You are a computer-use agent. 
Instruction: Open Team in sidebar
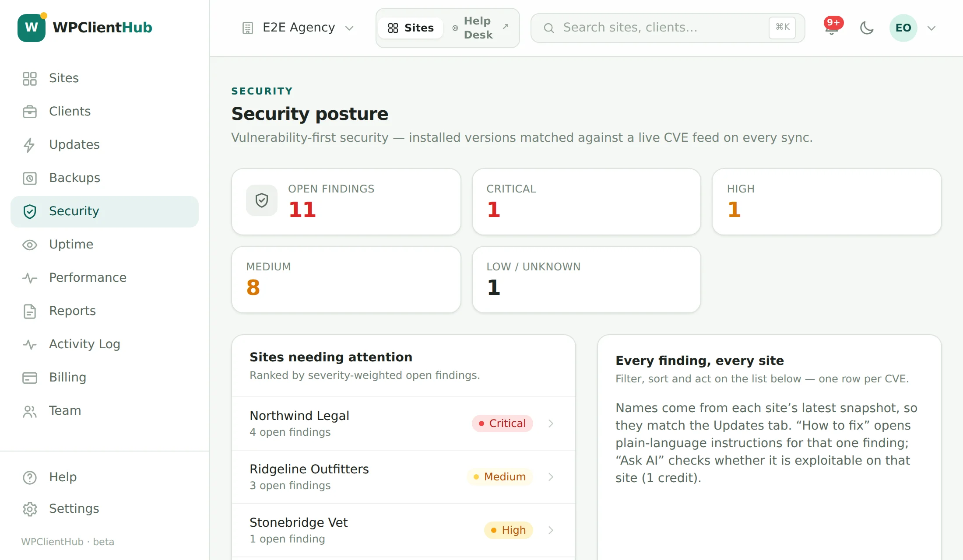point(105,411)
